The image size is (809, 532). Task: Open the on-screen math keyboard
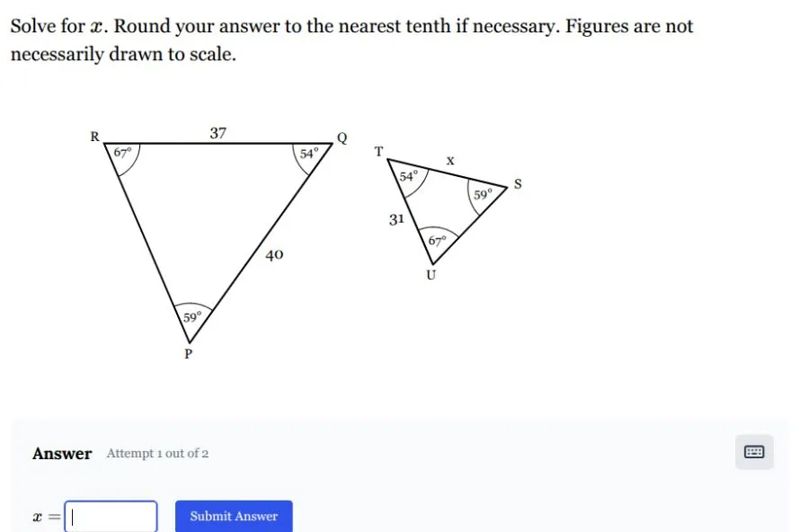pos(754,452)
